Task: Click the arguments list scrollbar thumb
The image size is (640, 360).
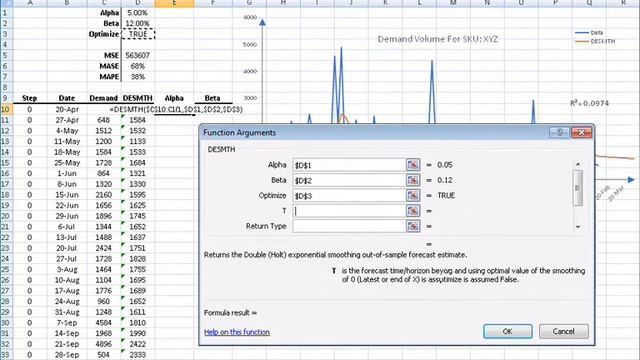Action: click(x=578, y=188)
